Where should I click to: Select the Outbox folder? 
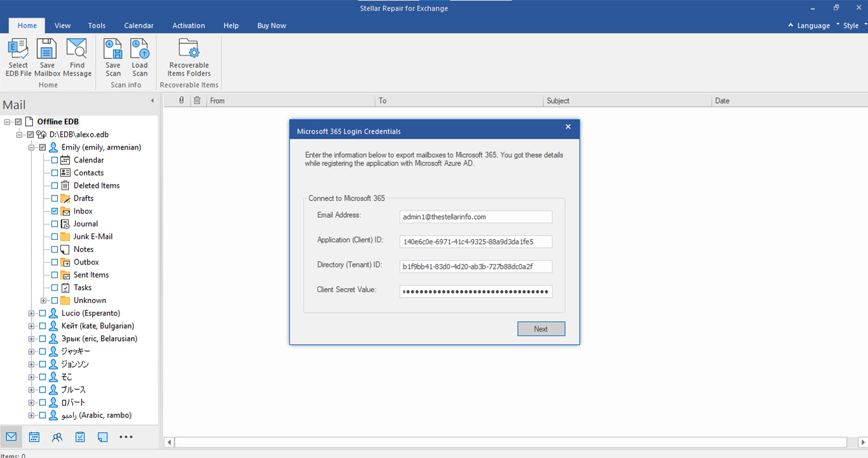click(x=86, y=262)
